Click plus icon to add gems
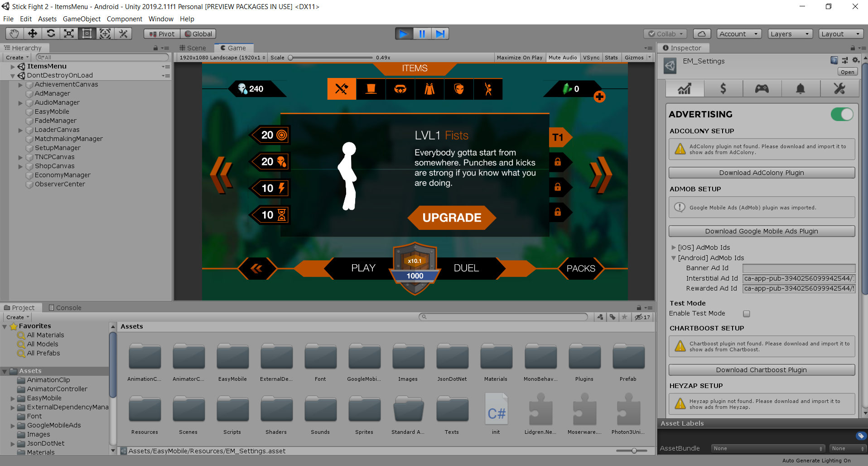868x466 pixels. [x=599, y=97]
